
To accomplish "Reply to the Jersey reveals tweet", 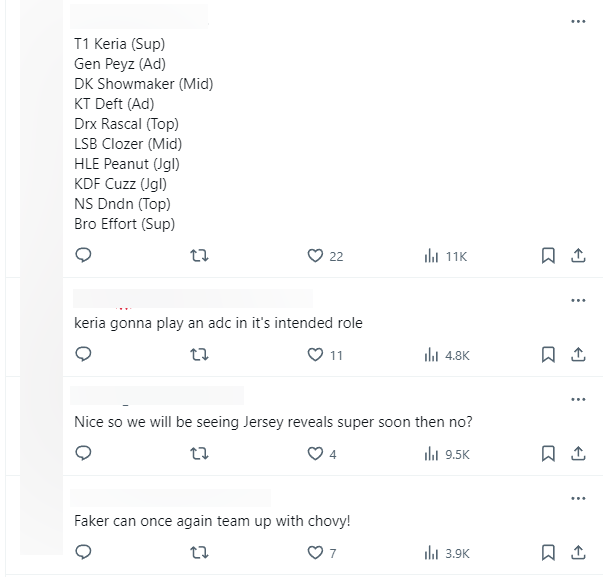I will 84,453.
